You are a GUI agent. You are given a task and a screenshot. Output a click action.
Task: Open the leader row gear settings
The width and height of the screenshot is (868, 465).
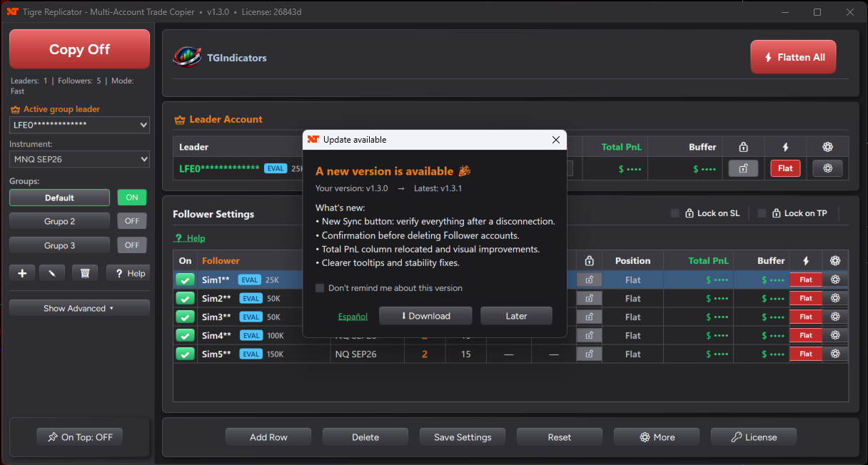tap(828, 168)
